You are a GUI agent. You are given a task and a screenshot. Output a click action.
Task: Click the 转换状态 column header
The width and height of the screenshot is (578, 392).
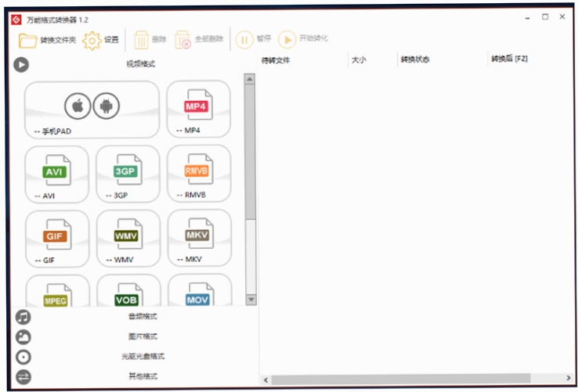(415, 59)
